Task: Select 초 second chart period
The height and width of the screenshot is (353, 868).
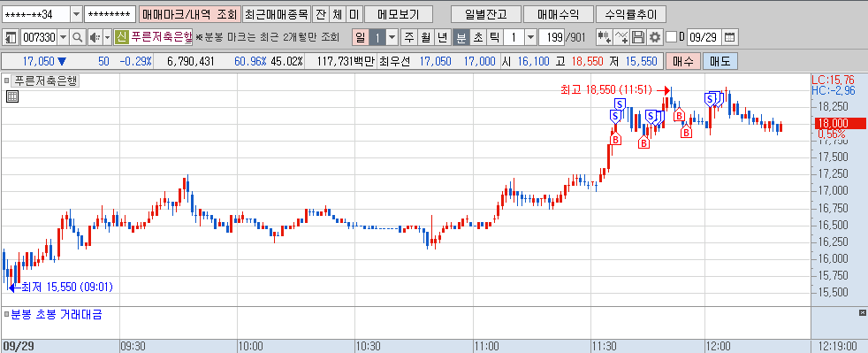Action: coord(477,38)
